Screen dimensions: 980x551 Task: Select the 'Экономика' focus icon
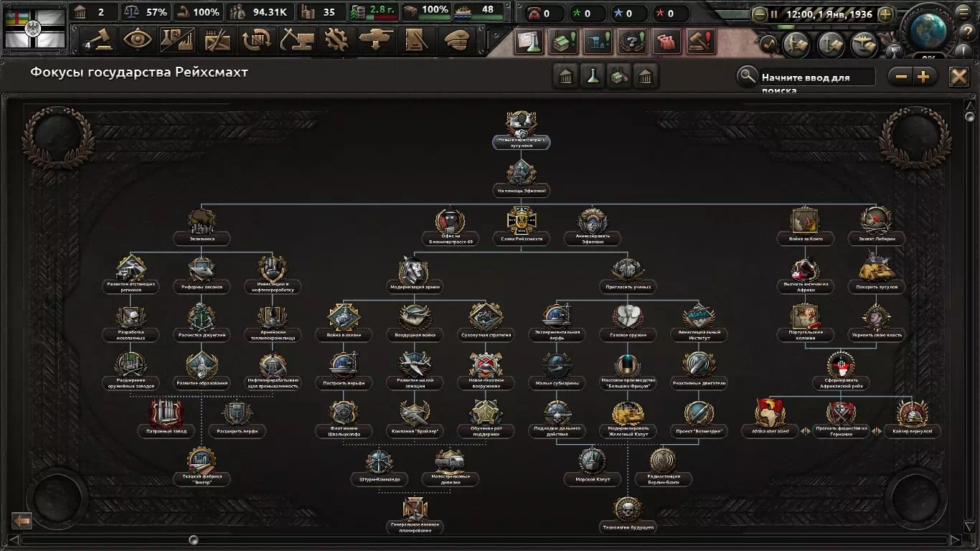coord(202,222)
